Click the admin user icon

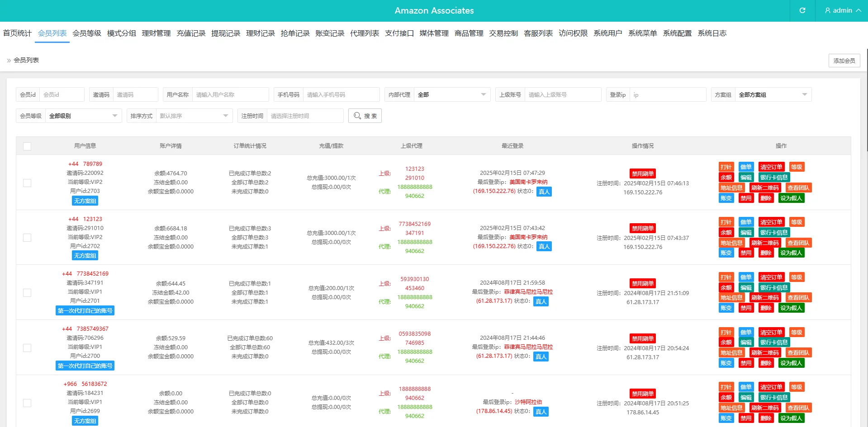tap(827, 10)
